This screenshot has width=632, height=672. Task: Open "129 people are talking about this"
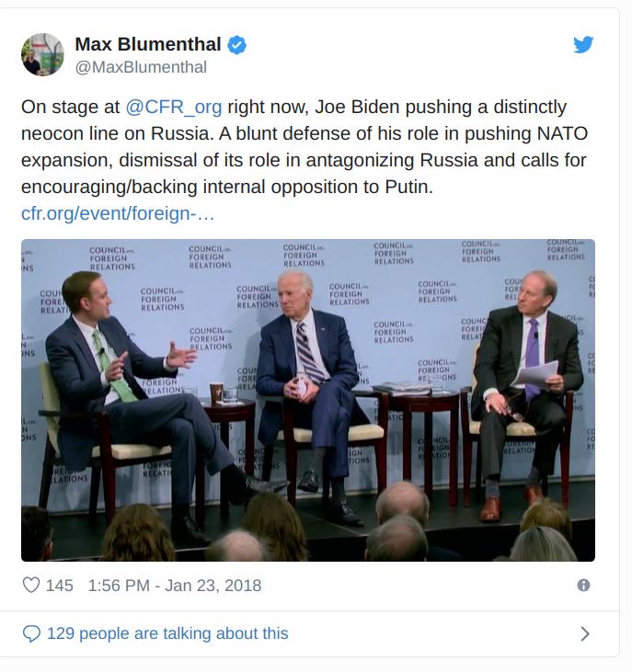pyautogui.click(x=167, y=633)
